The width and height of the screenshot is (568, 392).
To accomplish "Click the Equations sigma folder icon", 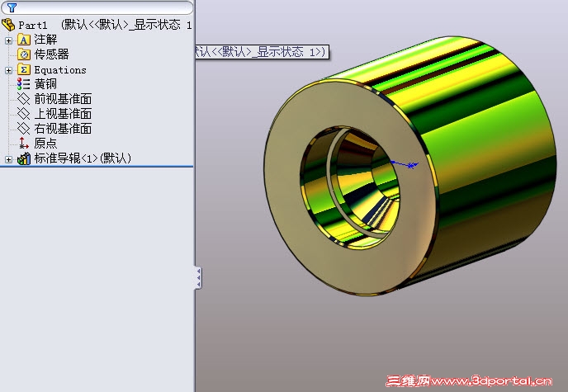I will [24, 69].
